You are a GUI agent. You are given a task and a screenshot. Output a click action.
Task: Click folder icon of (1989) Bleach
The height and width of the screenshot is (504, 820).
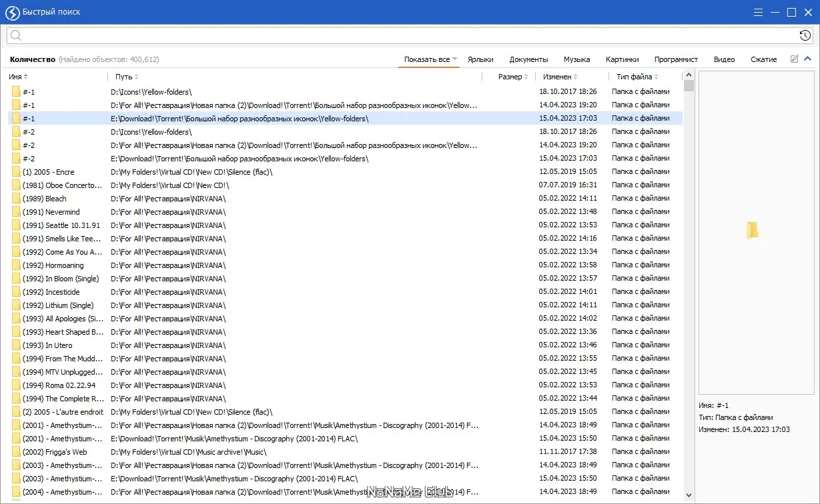point(16,199)
